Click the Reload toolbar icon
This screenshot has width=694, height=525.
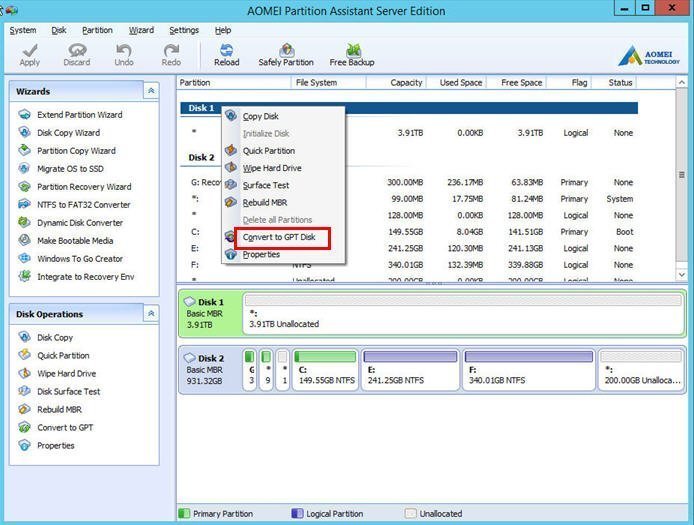click(x=227, y=55)
